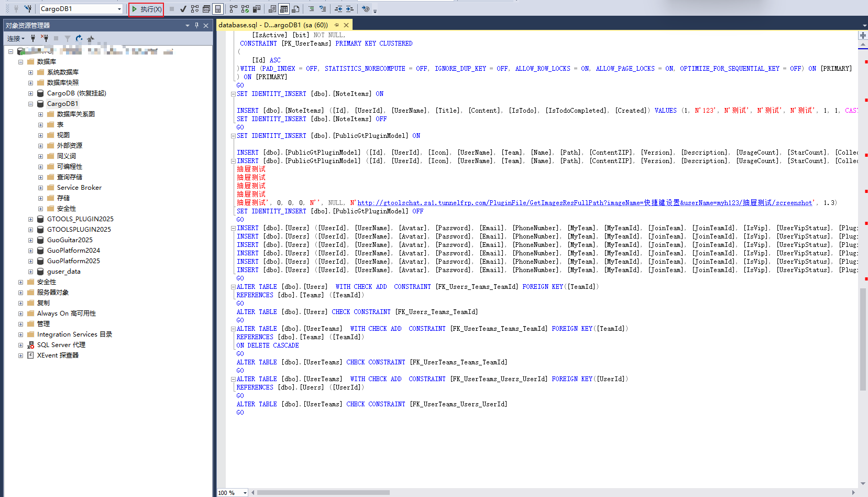
Task: Collapse the 数据库 tree node
Action: pyautogui.click(x=21, y=62)
